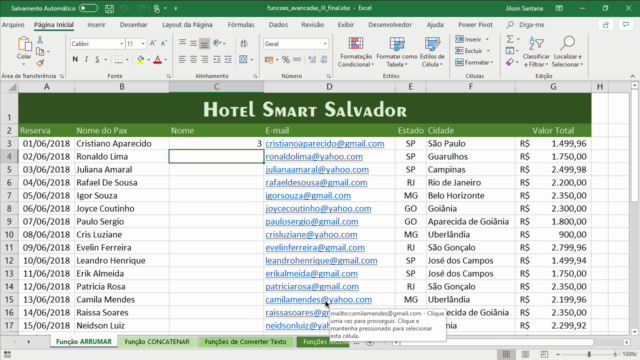Open the Formatar cells dropdown
The height and width of the screenshot is (360, 640).
[x=474, y=62]
